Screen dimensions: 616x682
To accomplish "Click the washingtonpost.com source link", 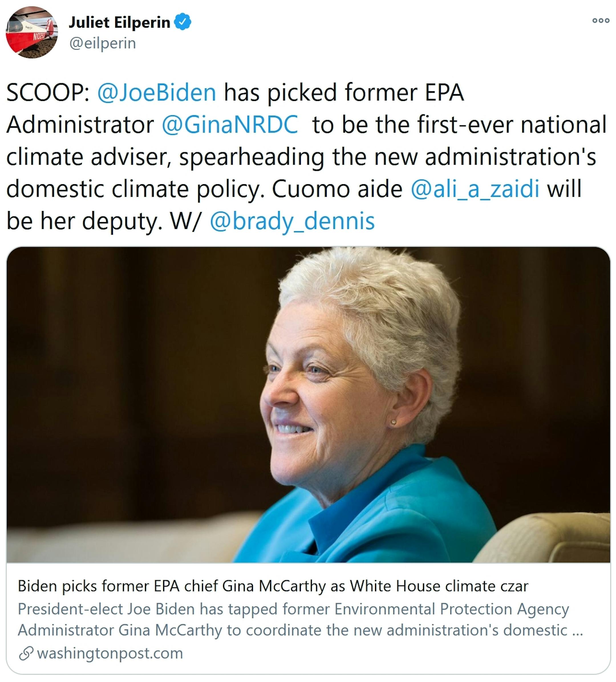I will point(110,653).
